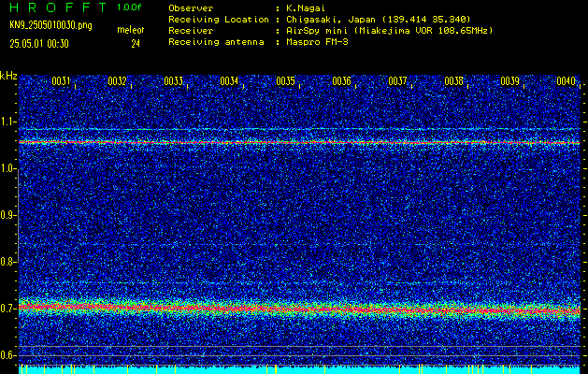This screenshot has height=374, width=588.
Task: Click the meteor label
Action: (131, 30)
